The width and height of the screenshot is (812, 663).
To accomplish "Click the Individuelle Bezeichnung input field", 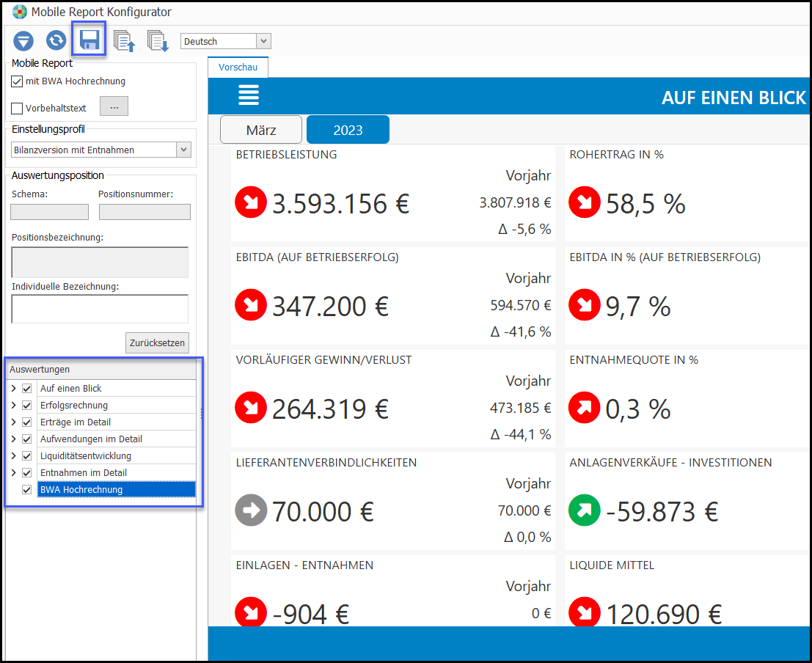I will [x=100, y=309].
